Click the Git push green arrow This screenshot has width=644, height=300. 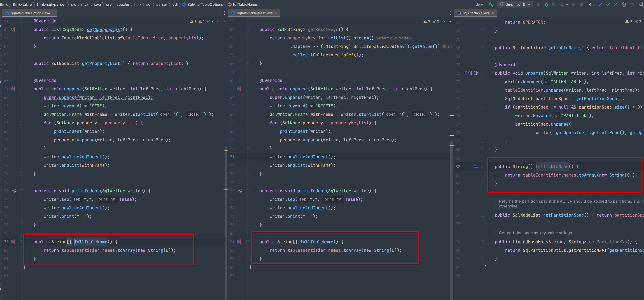(616, 5)
